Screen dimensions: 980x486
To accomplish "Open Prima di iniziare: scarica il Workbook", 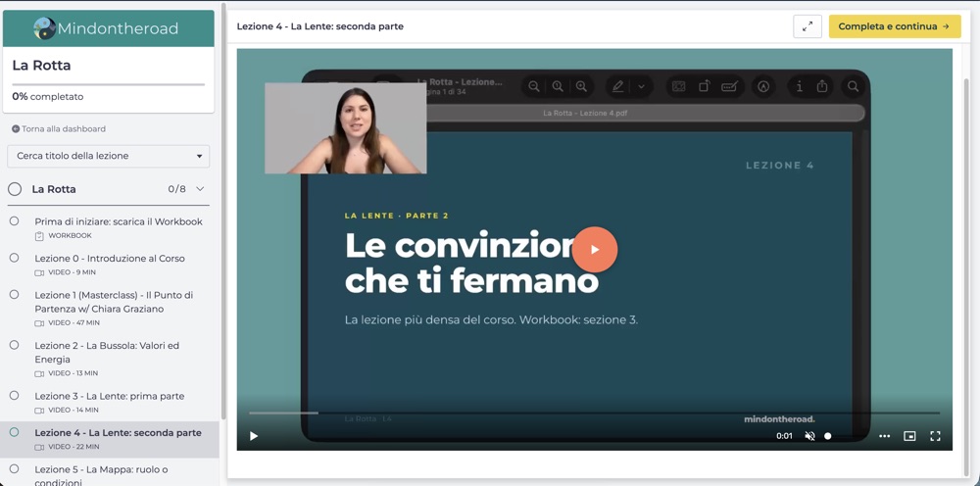I will [x=119, y=221].
